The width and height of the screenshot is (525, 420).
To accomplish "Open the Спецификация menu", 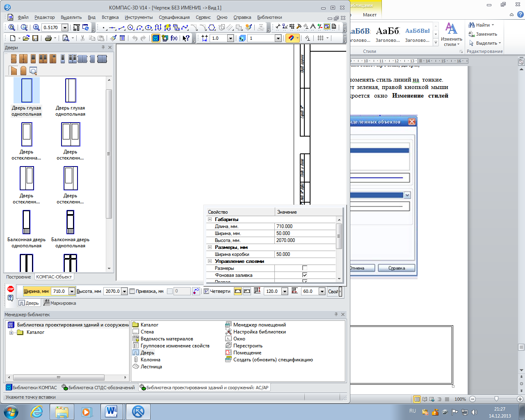I will (x=174, y=17).
